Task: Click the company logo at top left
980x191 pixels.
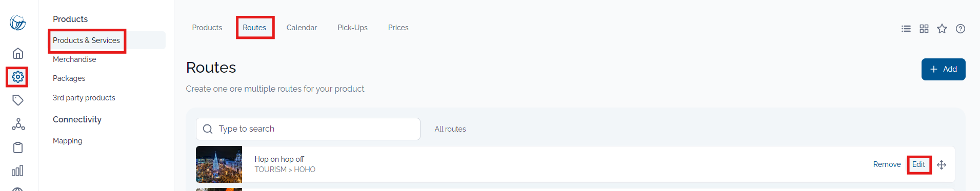Action: pos(18,23)
